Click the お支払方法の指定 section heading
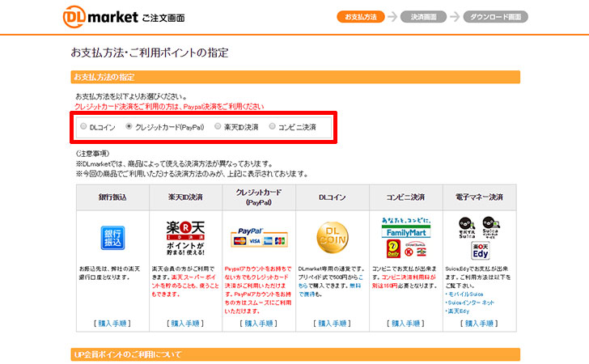Image resolution: width=589 pixels, height=364 pixels. 295,77
